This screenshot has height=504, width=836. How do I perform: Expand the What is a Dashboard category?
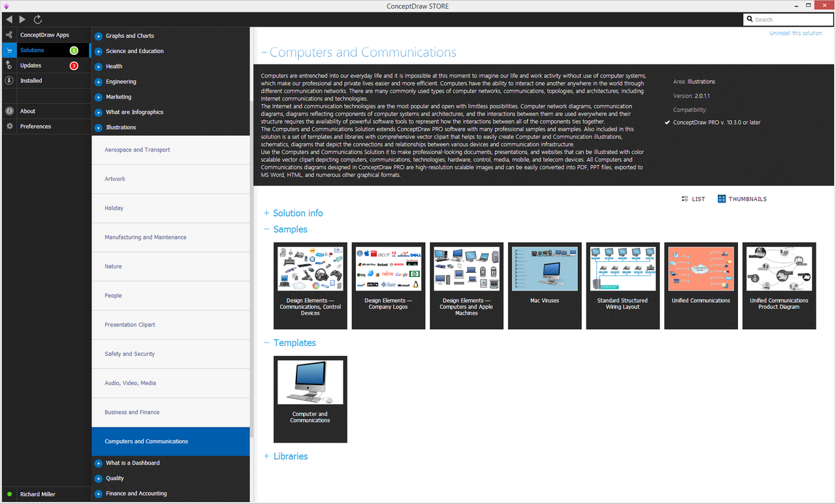tap(99, 463)
